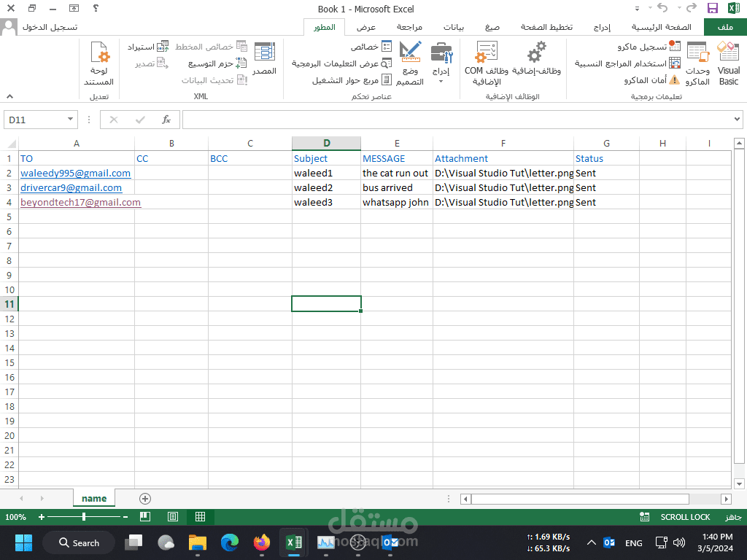Image resolution: width=747 pixels, height=560 pixels.
Task: Switch to the بيانات ribbon tab
Action: (x=454, y=27)
